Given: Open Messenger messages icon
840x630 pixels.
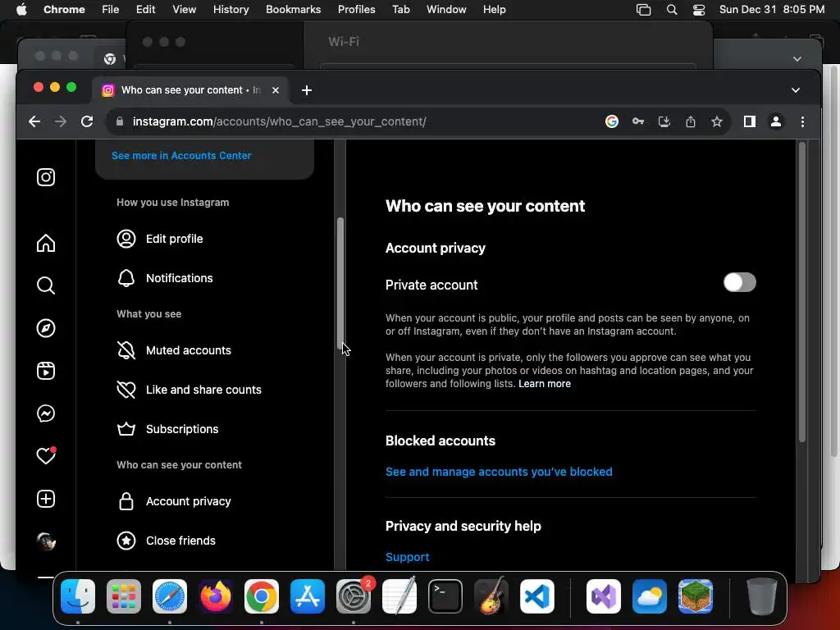Looking at the screenshot, I should point(46,413).
